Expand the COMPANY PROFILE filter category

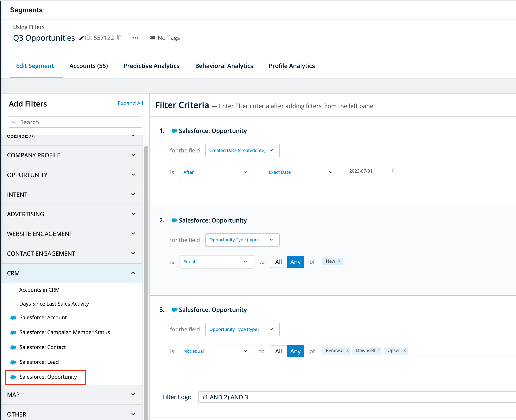pos(72,155)
